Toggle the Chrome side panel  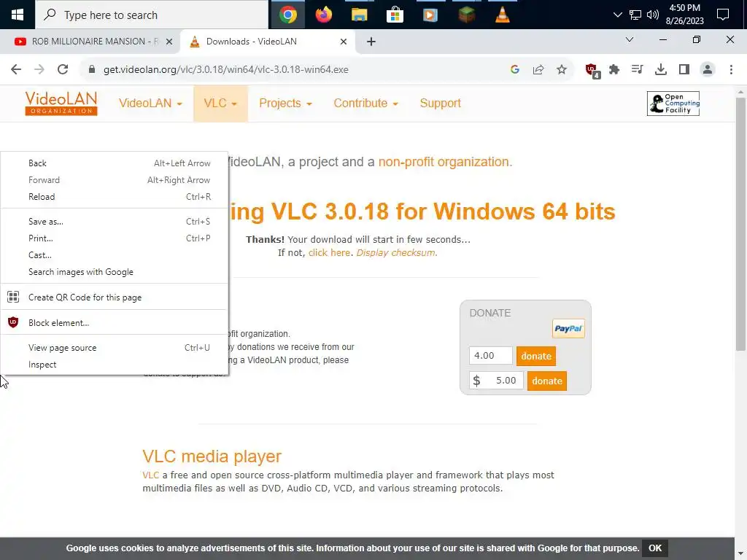pos(684,69)
